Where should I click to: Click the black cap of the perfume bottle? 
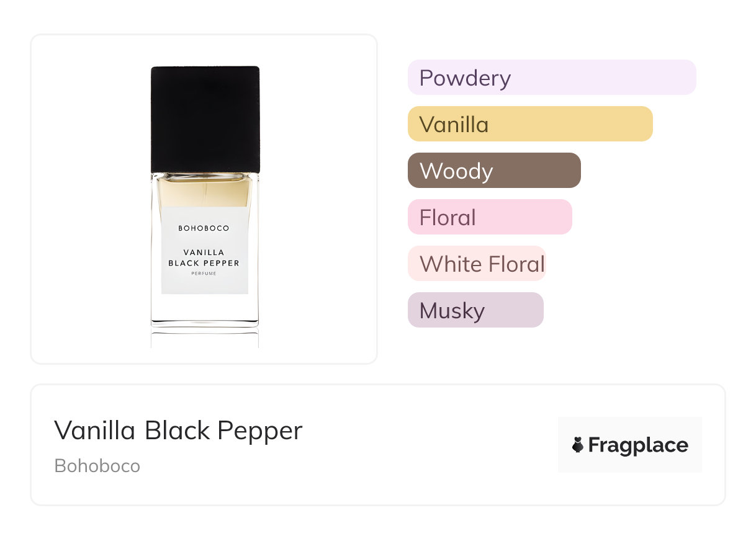[205, 118]
